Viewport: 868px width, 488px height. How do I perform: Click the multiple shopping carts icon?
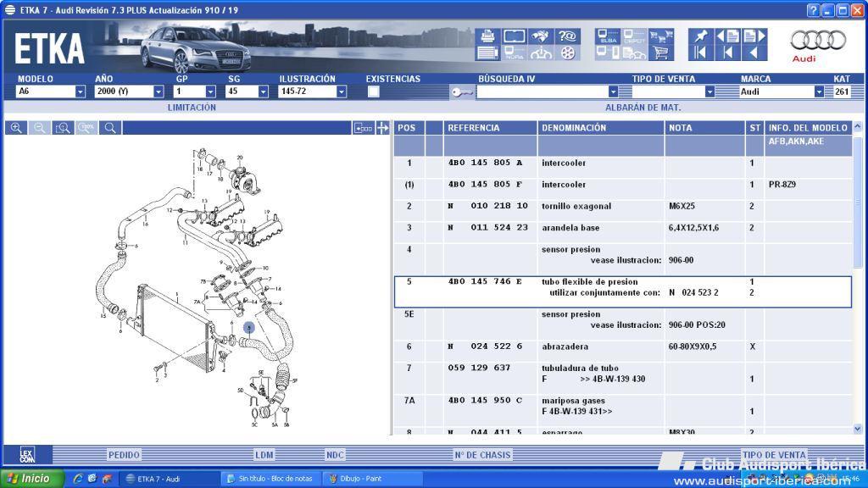tap(661, 36)
